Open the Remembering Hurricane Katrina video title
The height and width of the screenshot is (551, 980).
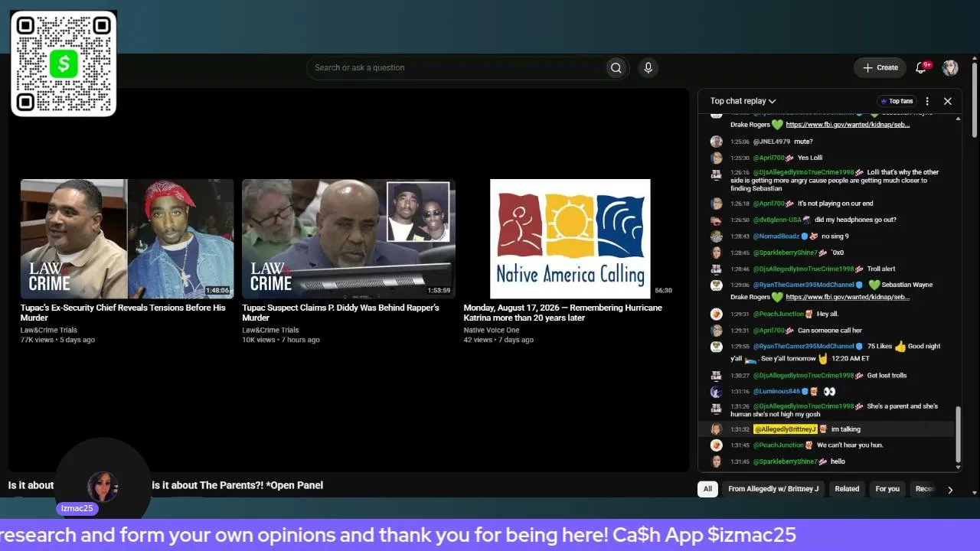coord(563,313)
